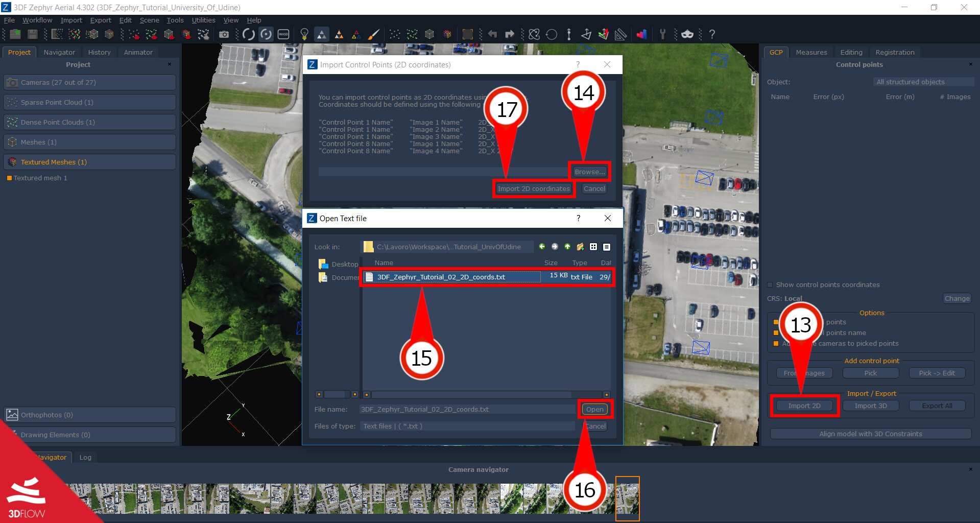Open the Workflow menu
This screenshot has height=523, width=980.
[37, 20]
